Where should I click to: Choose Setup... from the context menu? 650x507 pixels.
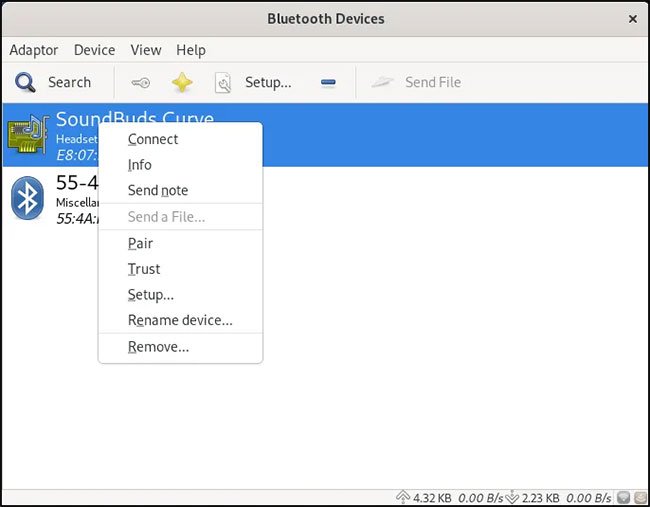coord(180,295)
